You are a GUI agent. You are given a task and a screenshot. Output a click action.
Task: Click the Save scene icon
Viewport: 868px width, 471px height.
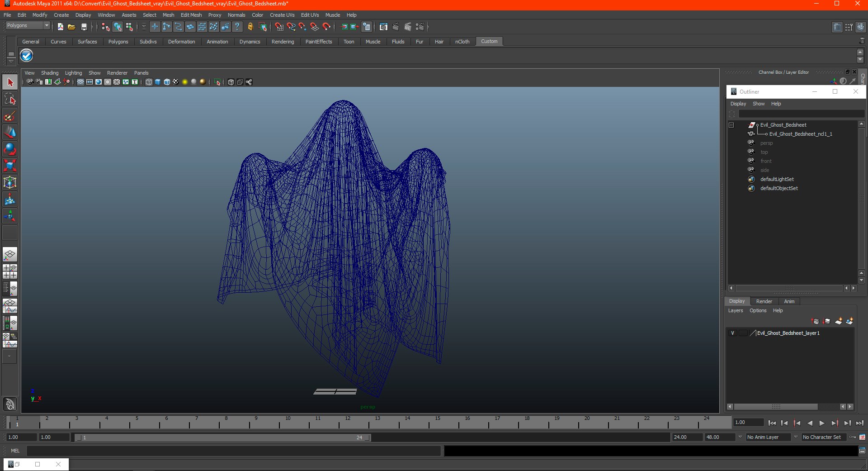84,27
